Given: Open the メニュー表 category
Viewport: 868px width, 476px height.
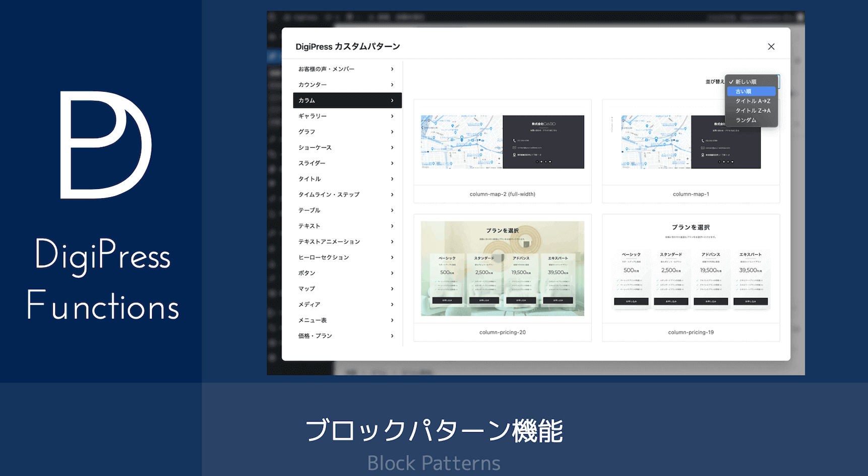Looking at the screenshot, I should pos(347,320).
